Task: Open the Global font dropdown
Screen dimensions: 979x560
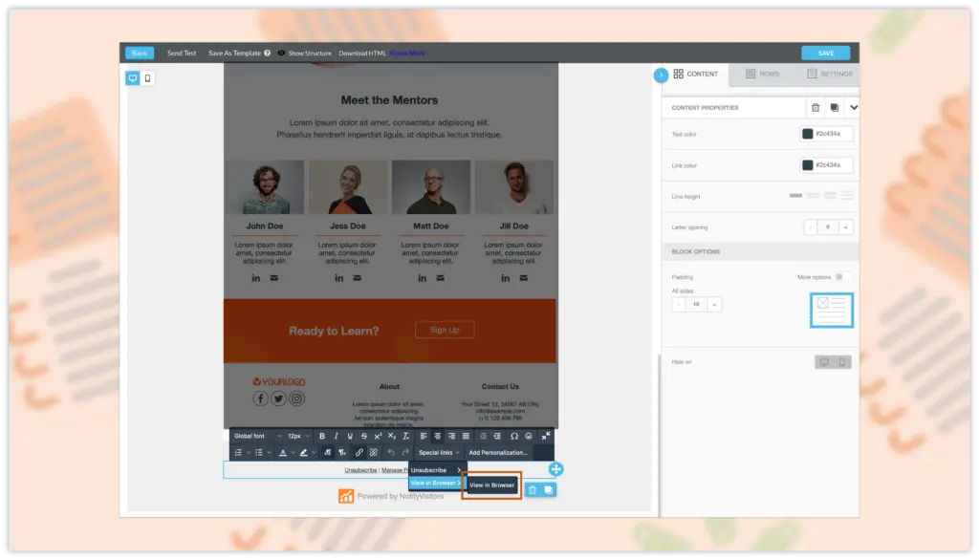Action: pos(257,436)
